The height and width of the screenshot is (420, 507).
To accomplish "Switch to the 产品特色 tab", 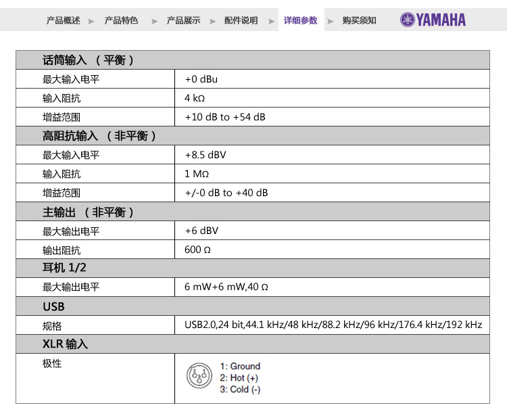I will 121,20.
